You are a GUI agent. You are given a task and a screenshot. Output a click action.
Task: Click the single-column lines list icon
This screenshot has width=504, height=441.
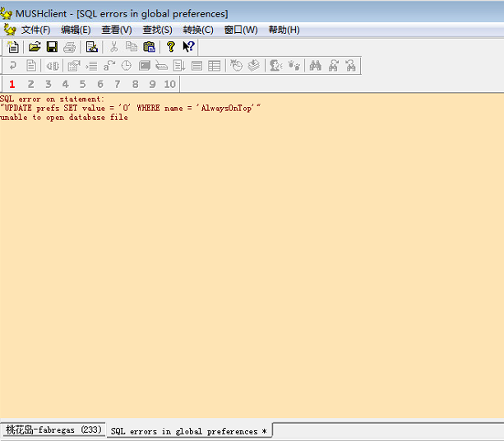tap(197, 66)
